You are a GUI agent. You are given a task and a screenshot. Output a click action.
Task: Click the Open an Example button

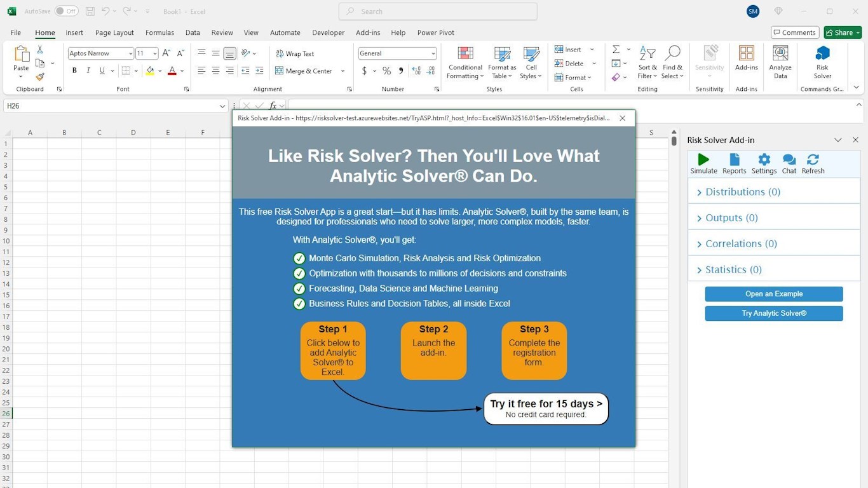[x=774, y=294]
